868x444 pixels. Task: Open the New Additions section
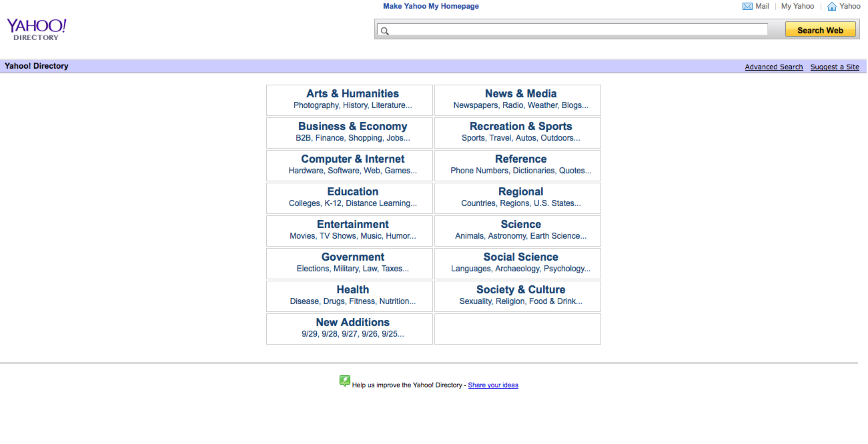(352, 322)
